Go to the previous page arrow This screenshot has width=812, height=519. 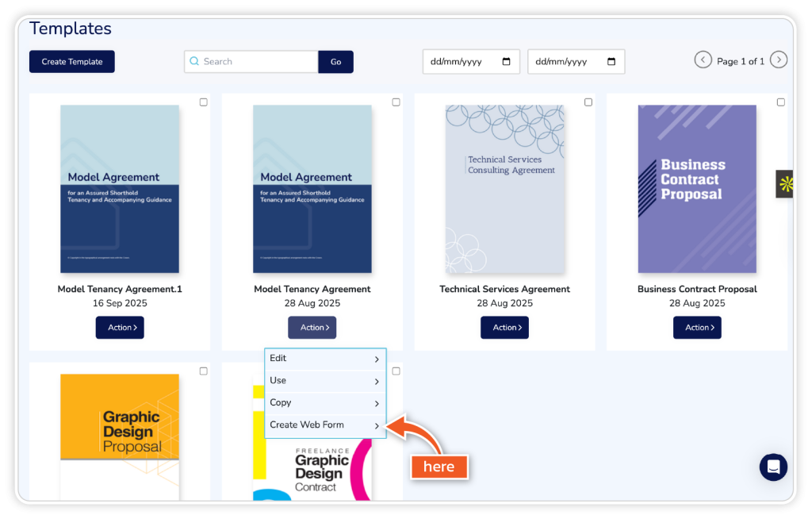(x=703, y=60)
